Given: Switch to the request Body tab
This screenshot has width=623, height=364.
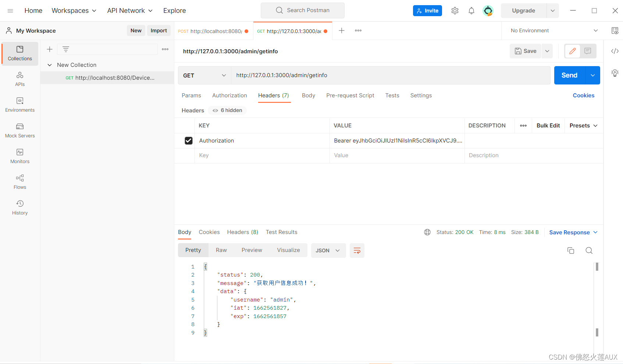Looking at the screenshot, I should pyautogui.click(x=309, y=95).
